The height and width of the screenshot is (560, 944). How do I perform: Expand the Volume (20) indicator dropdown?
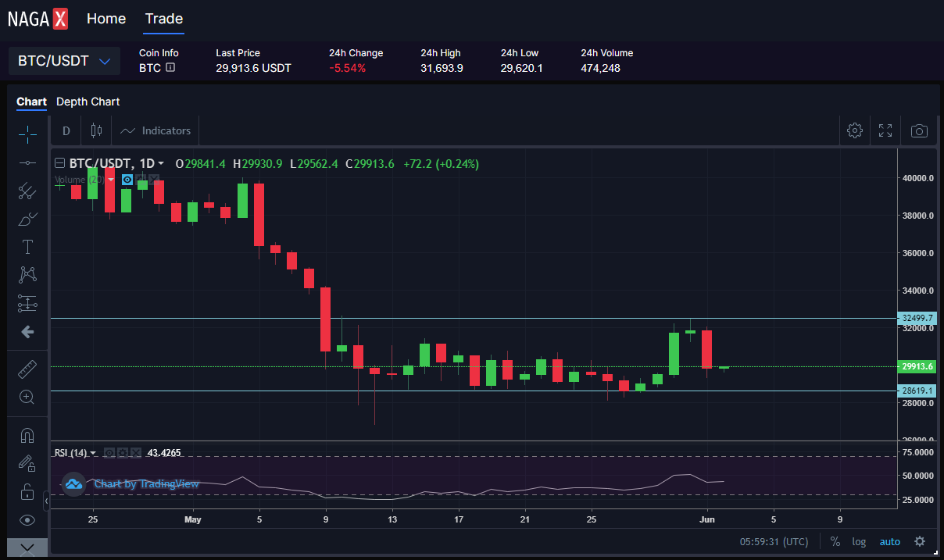click(110, 180)
